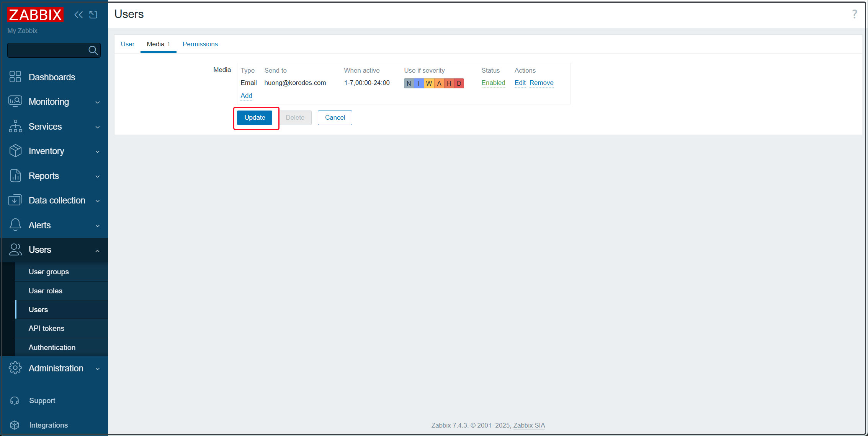Collapse the sidebar with double-chevron icon
This screenshot has height=436, width=868.
pos(78,15)
